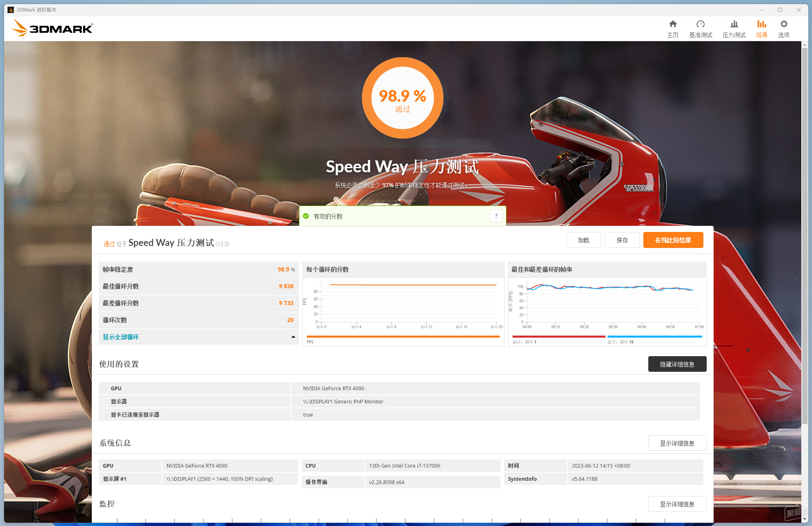
Task: Open the question mark help button
Action: click(496, 216)
